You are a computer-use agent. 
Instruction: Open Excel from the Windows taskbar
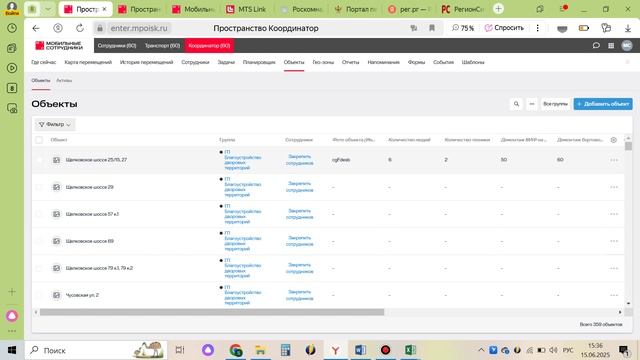coord(410,350)
